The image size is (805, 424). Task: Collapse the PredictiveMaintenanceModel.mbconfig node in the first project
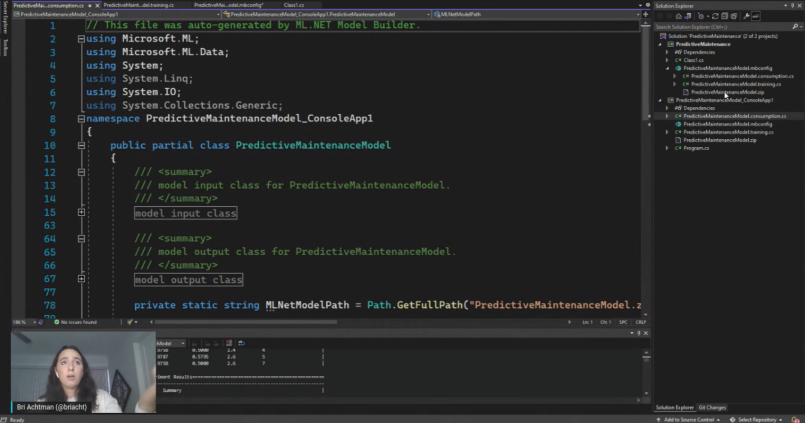coord(667,68)
